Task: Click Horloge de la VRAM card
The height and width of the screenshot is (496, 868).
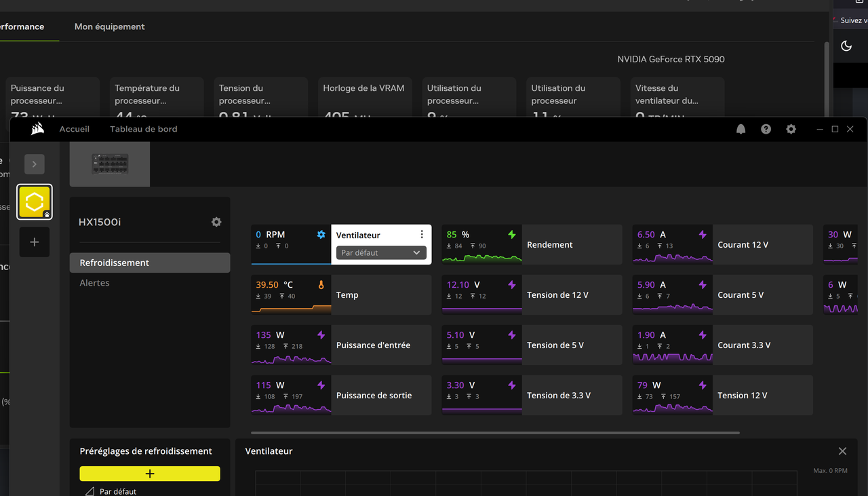Action: 365,97
